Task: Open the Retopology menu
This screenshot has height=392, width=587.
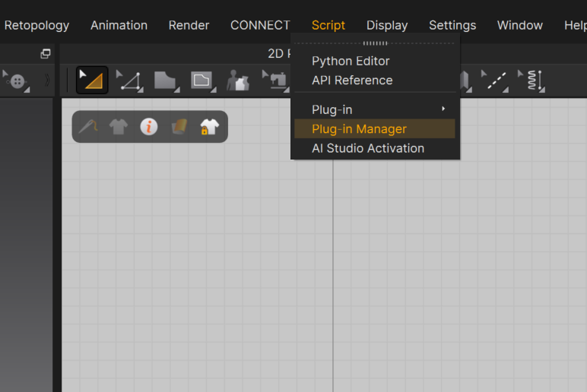Action: point(36,25)
